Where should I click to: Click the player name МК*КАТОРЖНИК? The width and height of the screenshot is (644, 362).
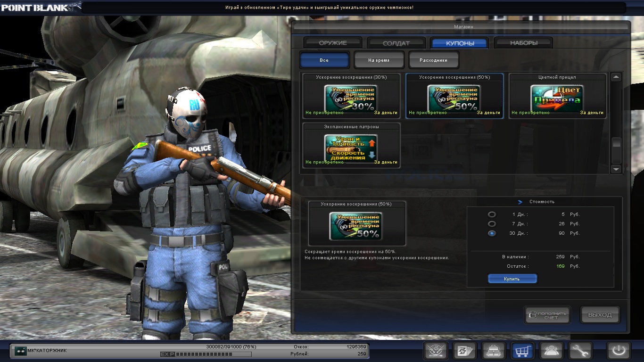click(x=47, y=351)
